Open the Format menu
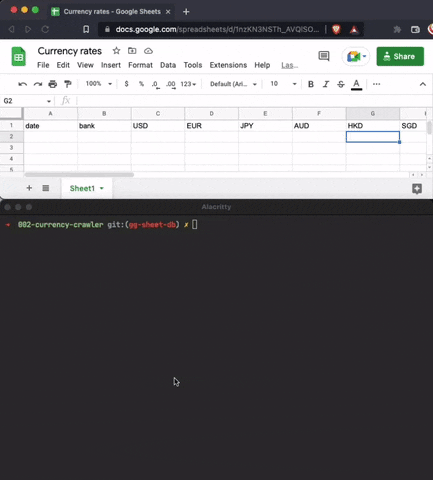 pyautogui.click(x=140, y=65)
